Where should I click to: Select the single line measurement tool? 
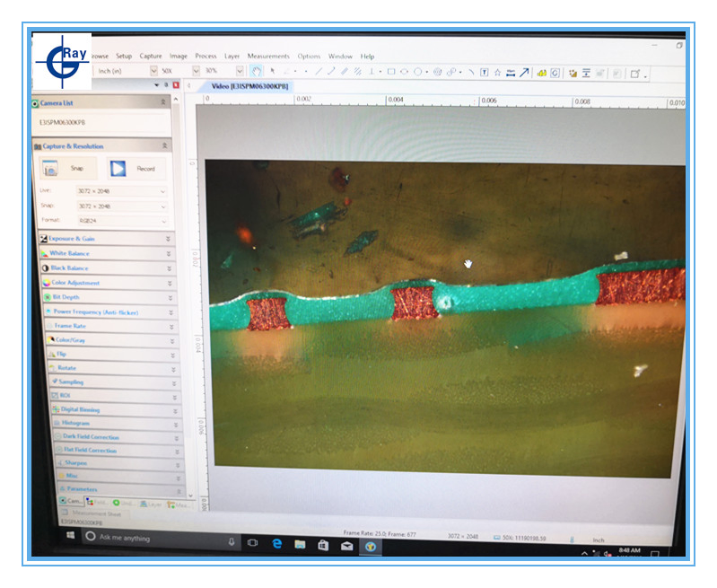(319, 71)
